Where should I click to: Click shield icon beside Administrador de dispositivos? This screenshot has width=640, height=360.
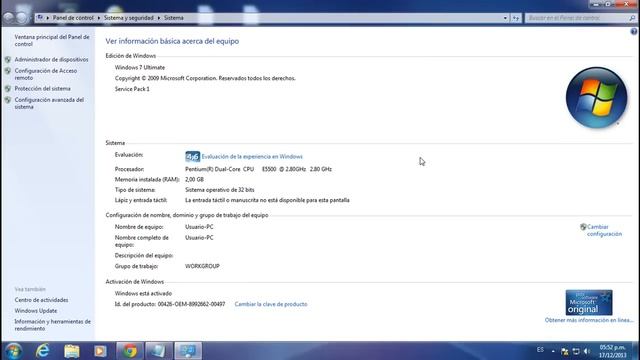pyautogui.click(x=8, y=60)
